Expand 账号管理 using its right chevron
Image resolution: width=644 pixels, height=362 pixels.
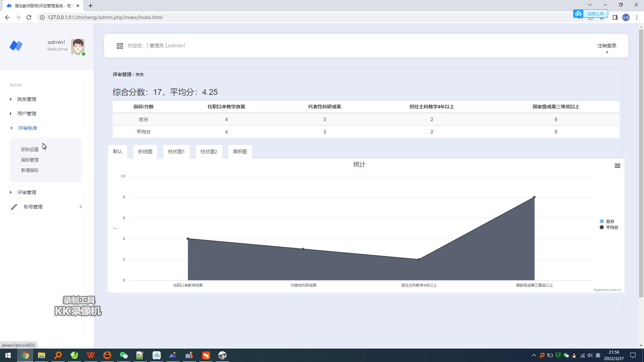80,207
